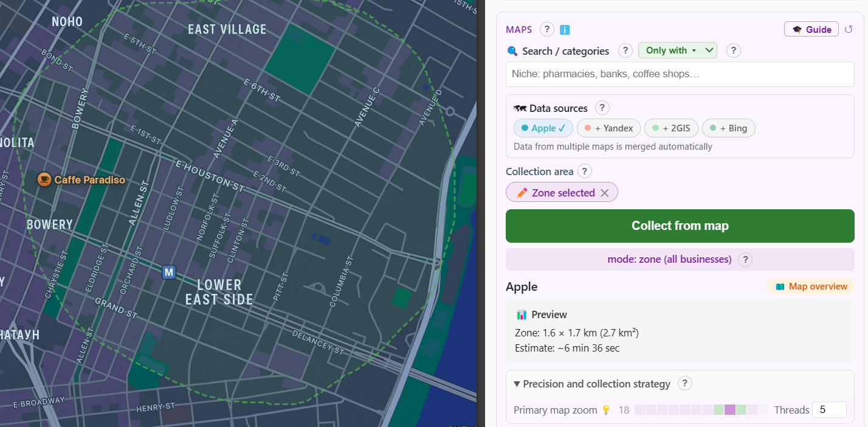868x427 pixels.
Task: Select the purple highlighted zoom level cell
Action: point(730,410)
